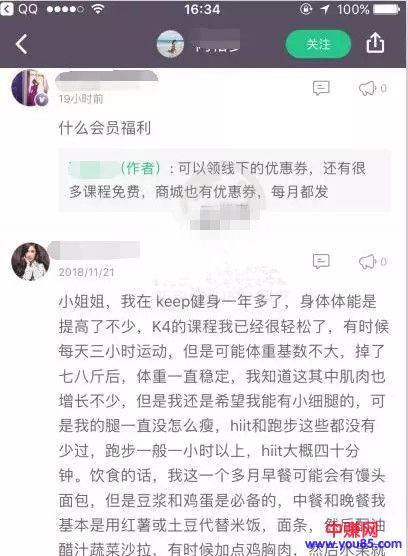The width and height of the screenshot is (408, 556).
Task: Open first commenter's purple avatar
Action: [30, 88]
